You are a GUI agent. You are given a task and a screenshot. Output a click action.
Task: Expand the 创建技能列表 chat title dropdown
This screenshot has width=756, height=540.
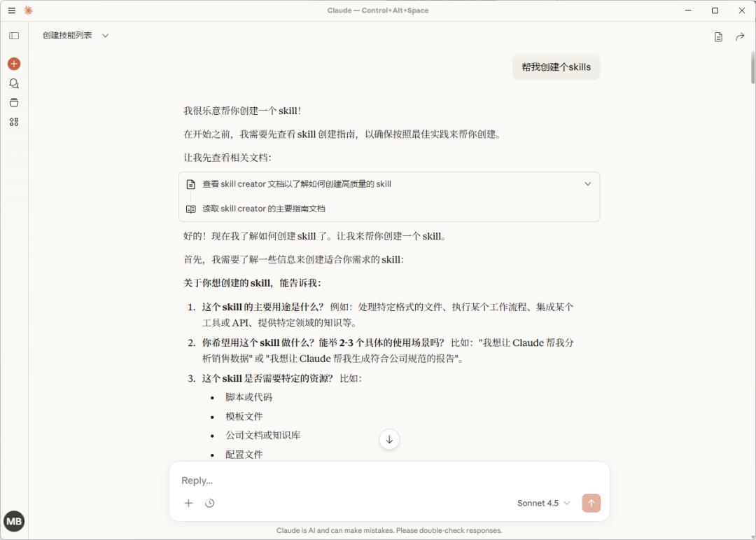pyautogui.click(x=105, y=36)
